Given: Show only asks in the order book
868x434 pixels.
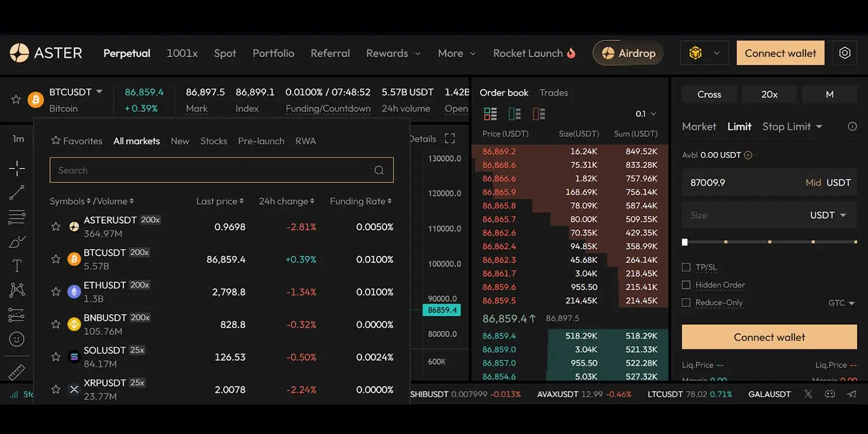Looking at the screenshot, I should click(x=539, y=114).
